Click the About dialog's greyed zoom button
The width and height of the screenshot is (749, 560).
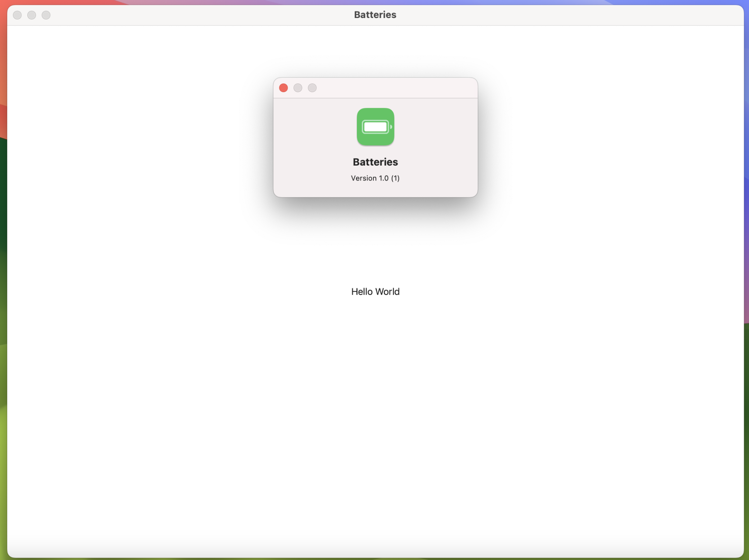(312, 88)
